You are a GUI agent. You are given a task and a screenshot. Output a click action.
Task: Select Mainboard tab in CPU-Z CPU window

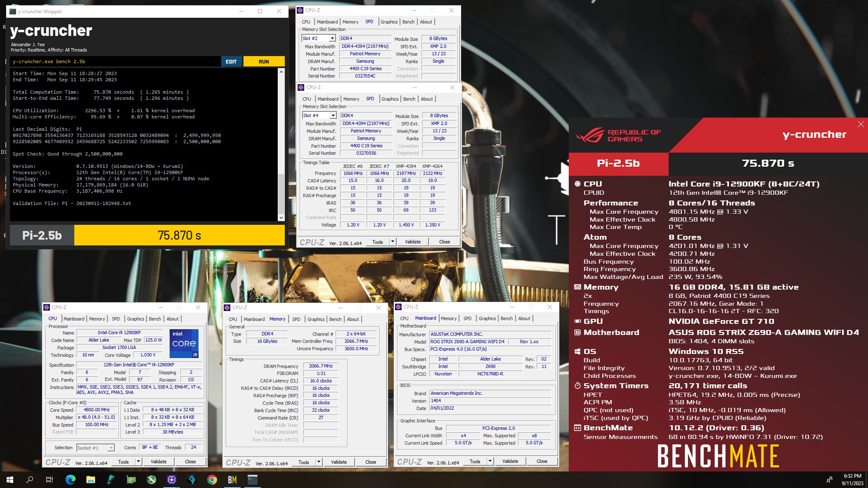click(74, 319)
